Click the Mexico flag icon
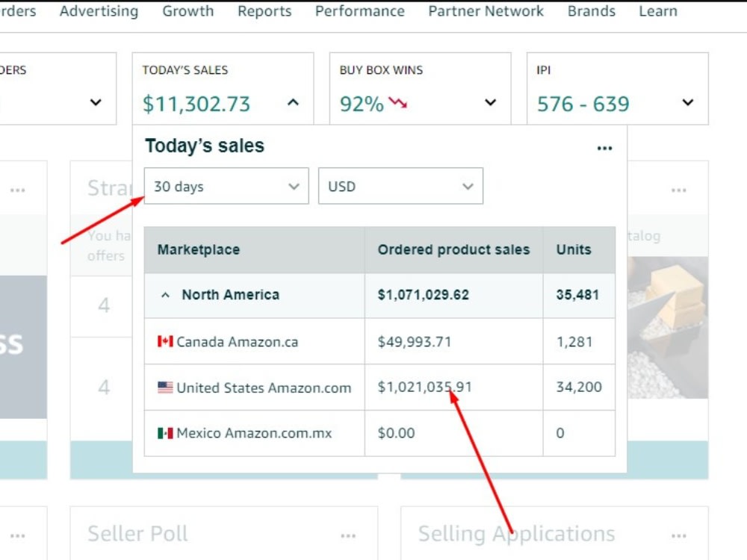747x560 pixels. 165,433
